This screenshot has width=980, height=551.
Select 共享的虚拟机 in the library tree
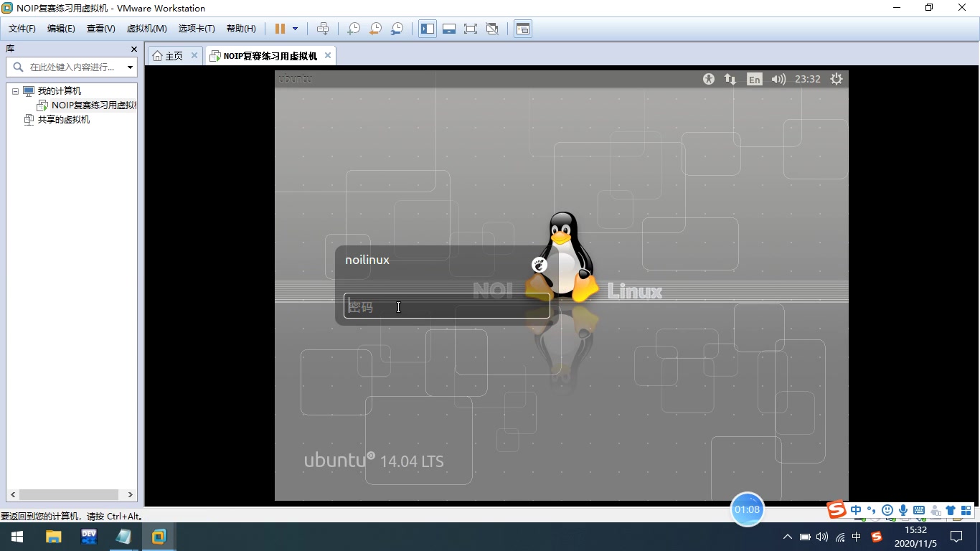point(64,120)
